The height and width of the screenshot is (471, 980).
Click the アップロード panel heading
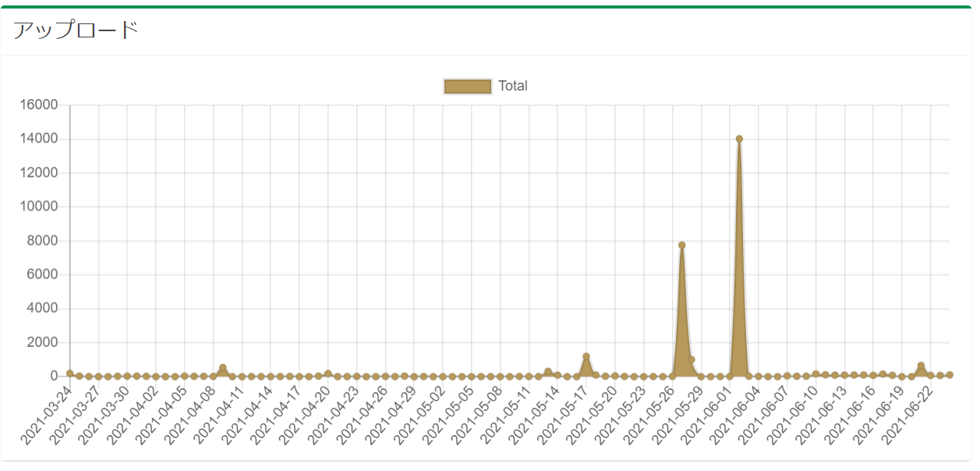coord(76,31)
